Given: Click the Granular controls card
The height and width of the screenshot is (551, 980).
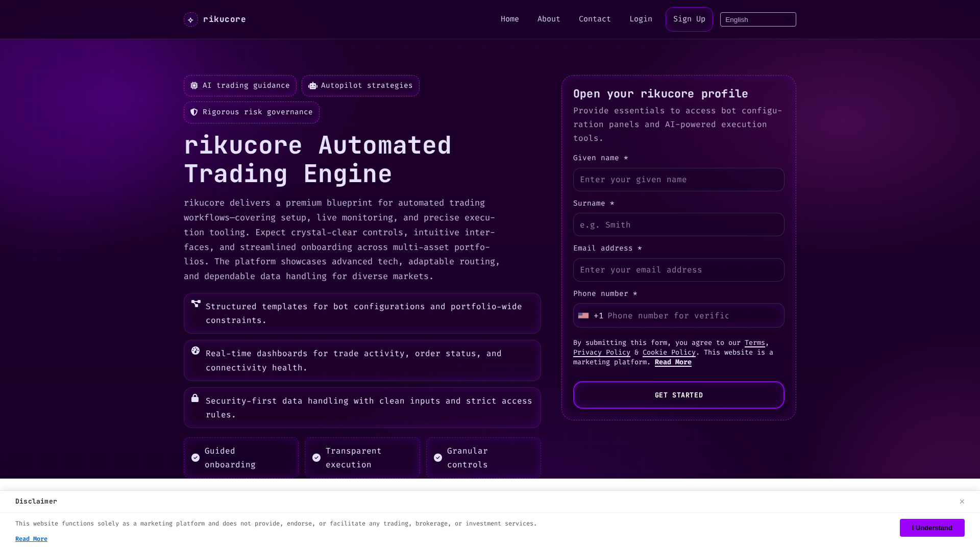Looking at the screenshot, I should (483, 458).
